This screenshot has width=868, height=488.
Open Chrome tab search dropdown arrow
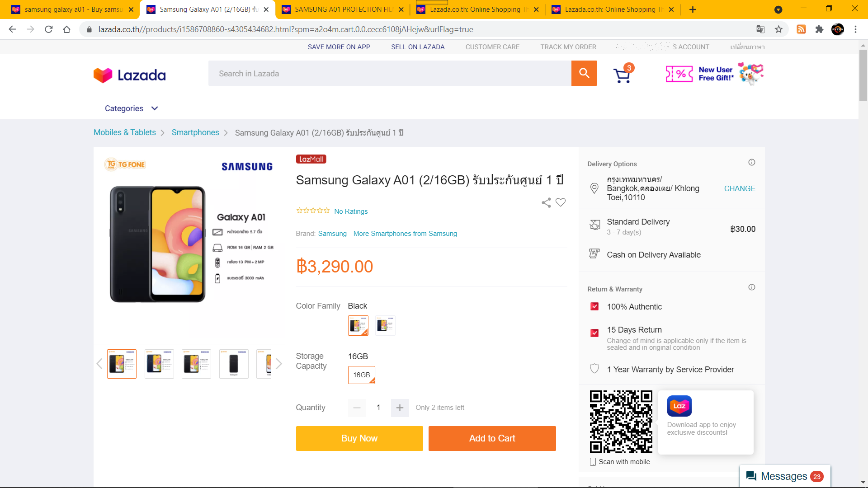point(778,9)
